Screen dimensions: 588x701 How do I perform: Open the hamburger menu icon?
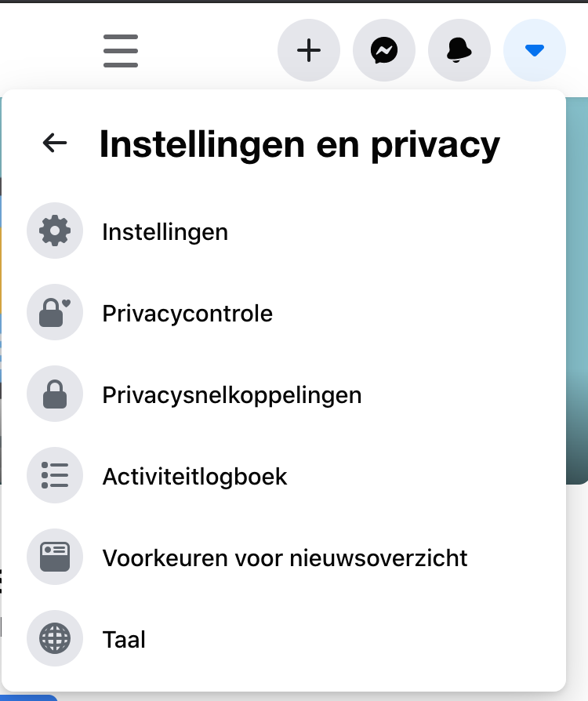click(121, 51)
